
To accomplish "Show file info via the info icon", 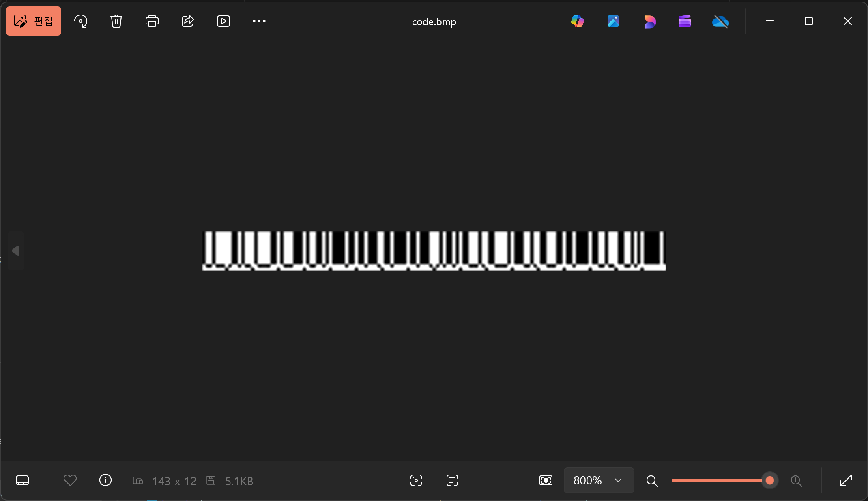I will pos(105,480).
